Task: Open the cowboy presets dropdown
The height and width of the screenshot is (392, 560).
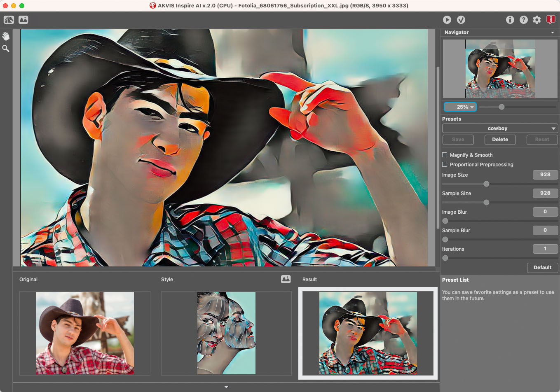Action: pyautogui.click(x=500, y=128)
